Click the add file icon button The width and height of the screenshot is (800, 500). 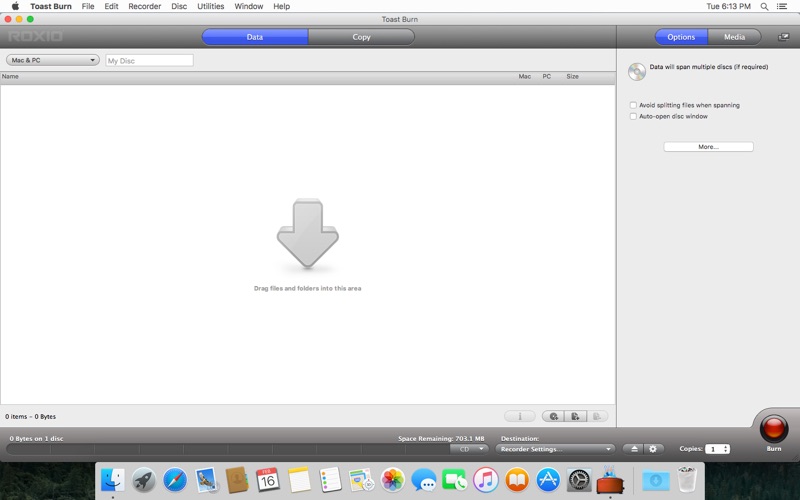click(x=575, y=416)
